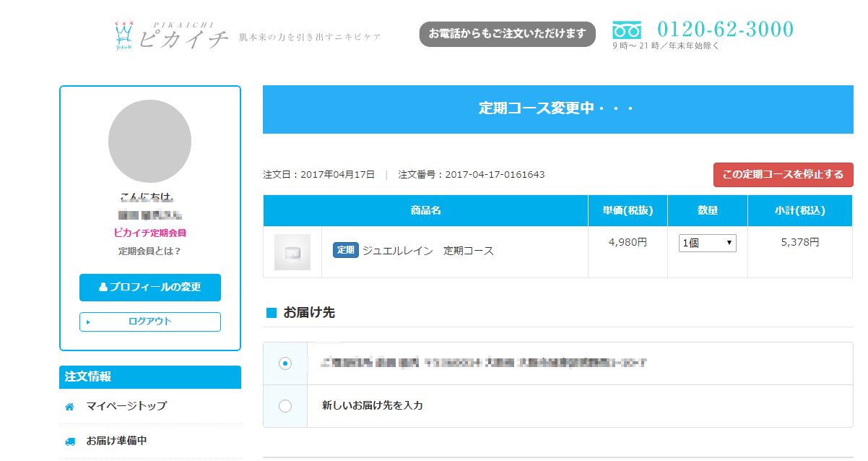Image resolution: width=868 pixels, height=461 pixels.
Task: Select the existing delivery address radio button
Action: point(285,363)
